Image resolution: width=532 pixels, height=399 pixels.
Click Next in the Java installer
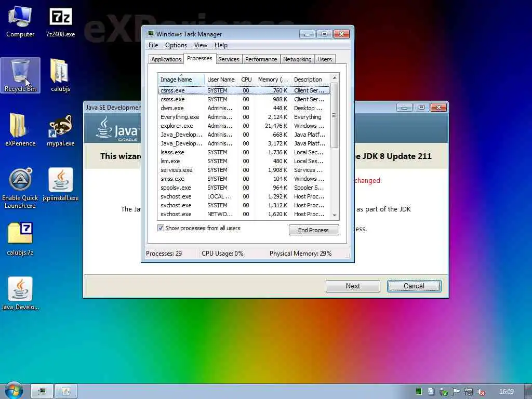[x=353, y=286]
